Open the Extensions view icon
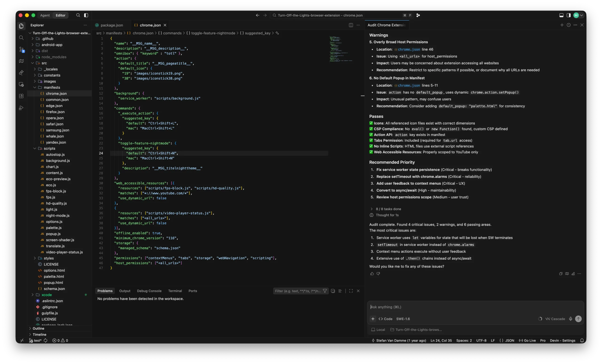 [21, 96]
